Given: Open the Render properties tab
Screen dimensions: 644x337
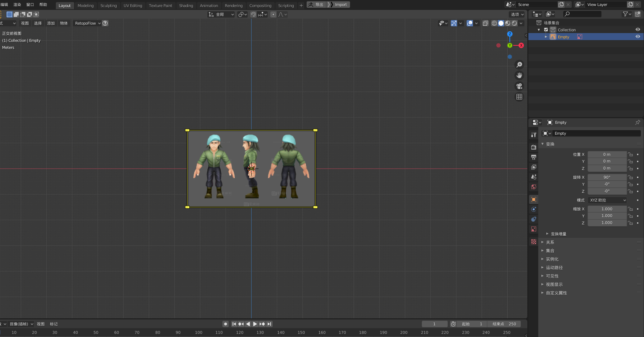Looking at the screenshot, I should [x=534, y=147].
